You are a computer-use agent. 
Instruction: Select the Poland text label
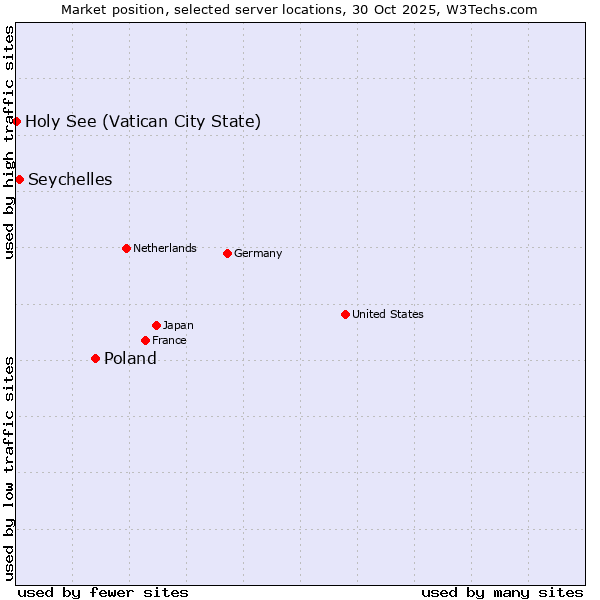tap(130, 359)
